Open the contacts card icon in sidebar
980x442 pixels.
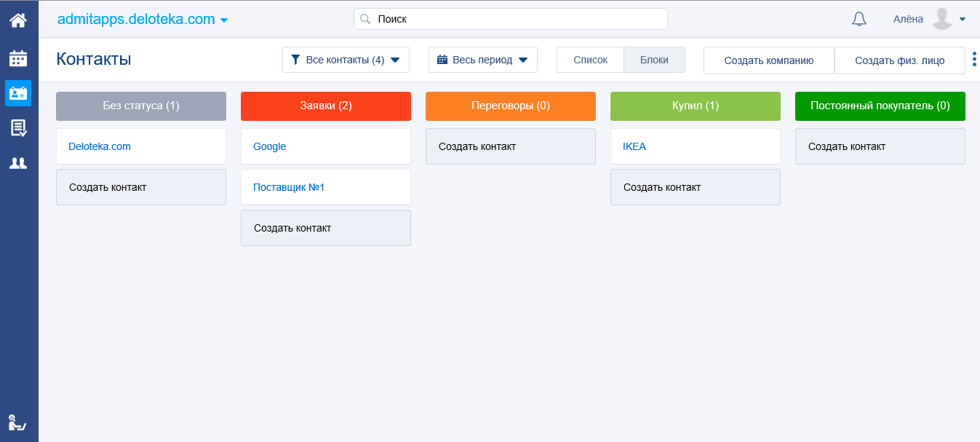[18, 93]
